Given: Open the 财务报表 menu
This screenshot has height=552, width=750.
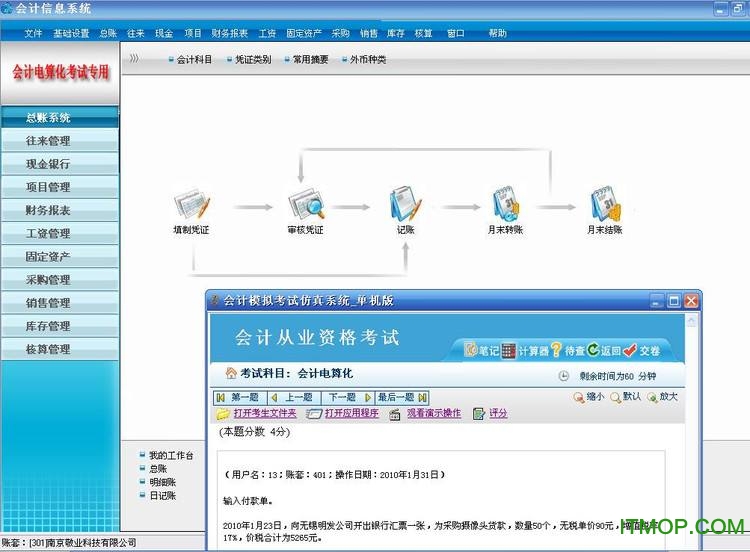Looking at the screenshot, I should pos(229,33).
